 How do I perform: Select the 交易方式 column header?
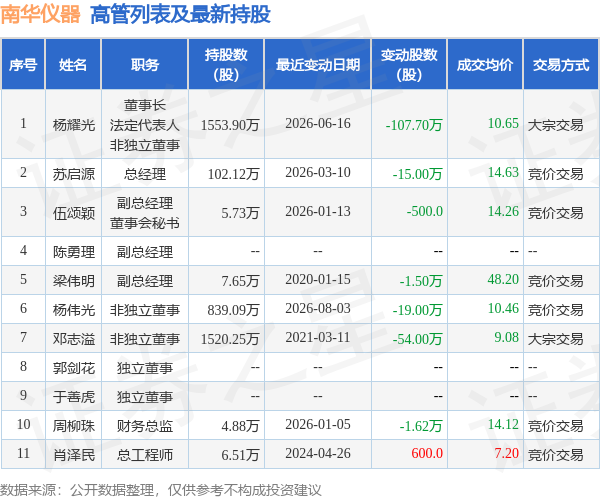click(561, 64)
